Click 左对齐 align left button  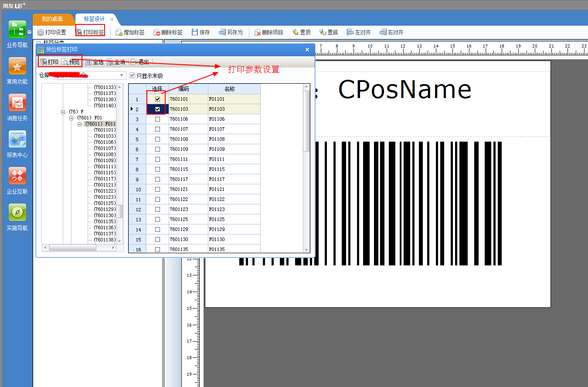pyautogui.click(x=359, y=32)
